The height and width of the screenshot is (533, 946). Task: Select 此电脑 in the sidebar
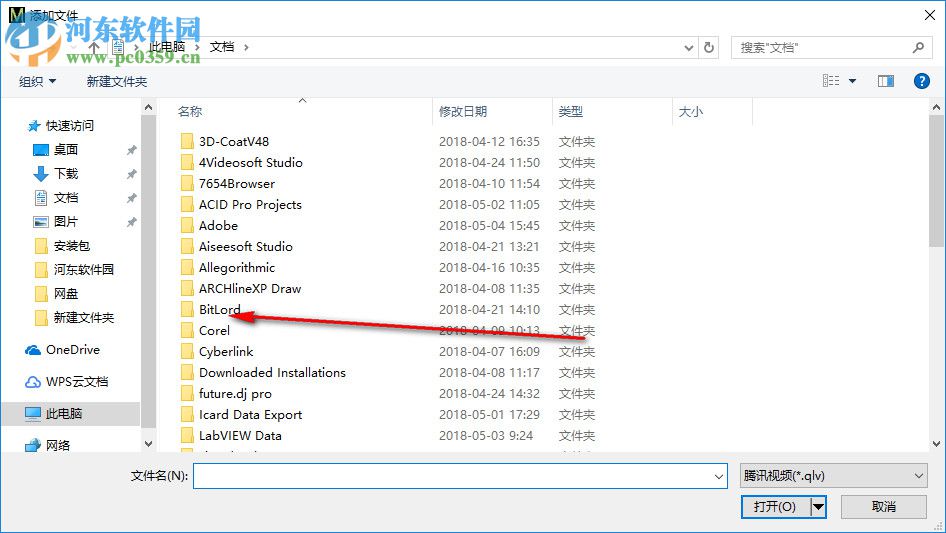pyautogui.click(x=63, y=413)
